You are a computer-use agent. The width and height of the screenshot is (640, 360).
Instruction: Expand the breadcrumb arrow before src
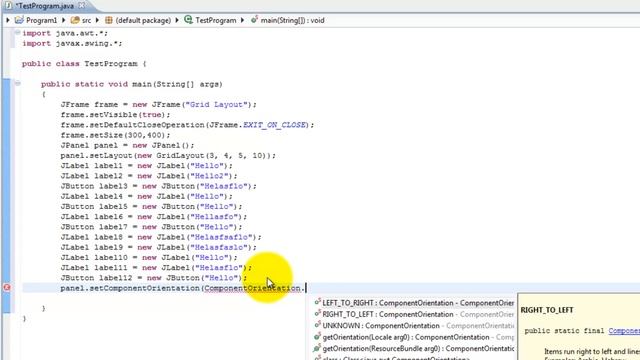tap(64, 20)
